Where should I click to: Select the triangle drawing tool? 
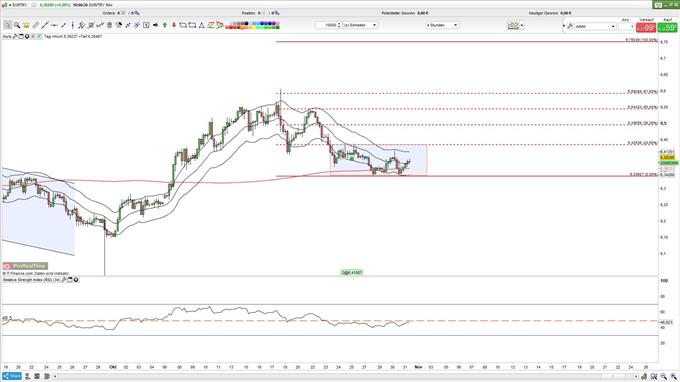201,25
